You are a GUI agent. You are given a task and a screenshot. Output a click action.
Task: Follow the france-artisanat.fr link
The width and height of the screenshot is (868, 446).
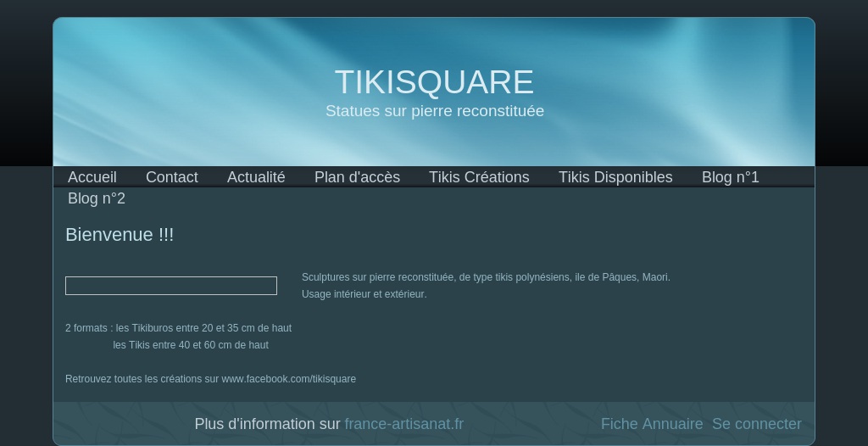click(x=404, y=424)
